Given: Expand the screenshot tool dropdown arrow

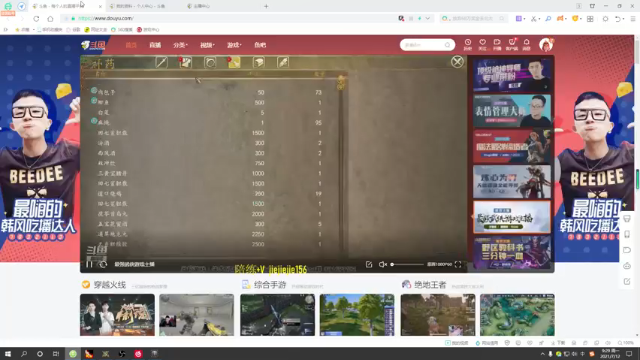Looking at the screenshot, I should pyautogui.click(x=539, y=19).
